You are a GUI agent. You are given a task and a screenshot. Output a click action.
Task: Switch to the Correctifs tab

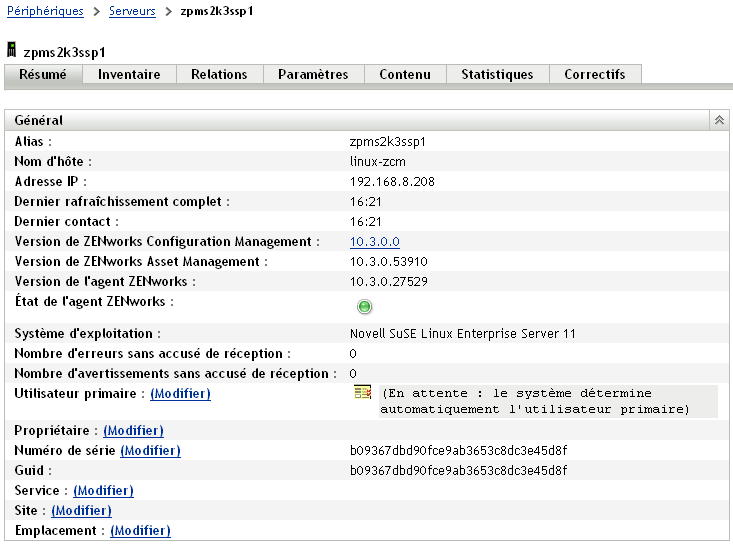[594, 75]
